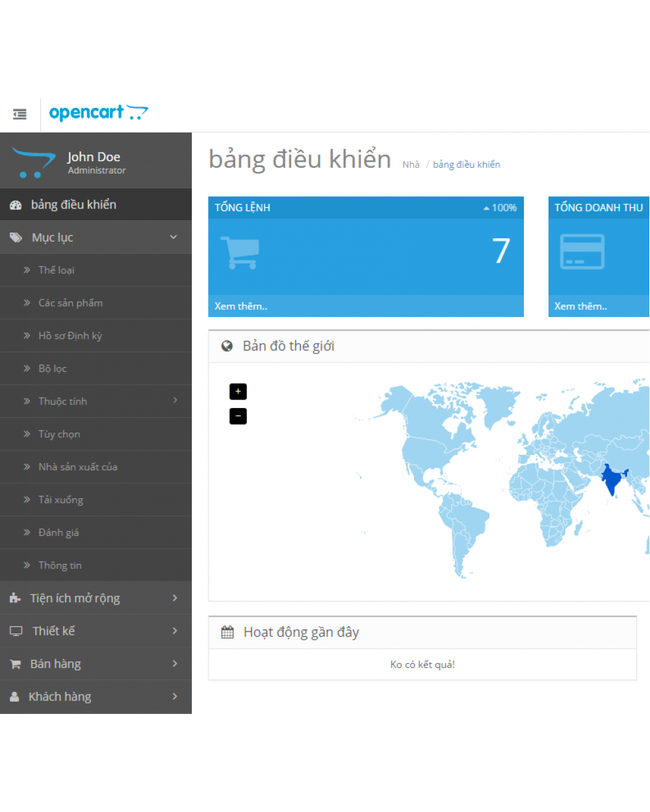Click the calendar icon beside Hoạt động gần đây
The height and width of the screenshot is (812, 650).
(x=227, y=631)
